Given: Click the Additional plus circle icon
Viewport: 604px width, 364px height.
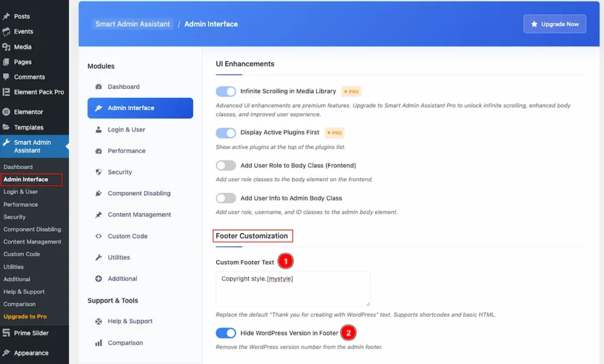Looking at the screenshot, I should coord(99,278).
